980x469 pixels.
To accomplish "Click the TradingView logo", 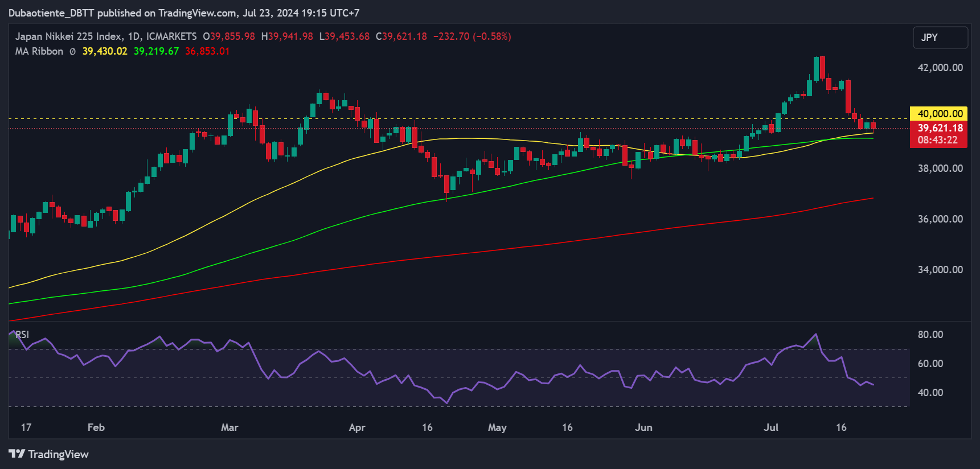I will click(49, 454).
